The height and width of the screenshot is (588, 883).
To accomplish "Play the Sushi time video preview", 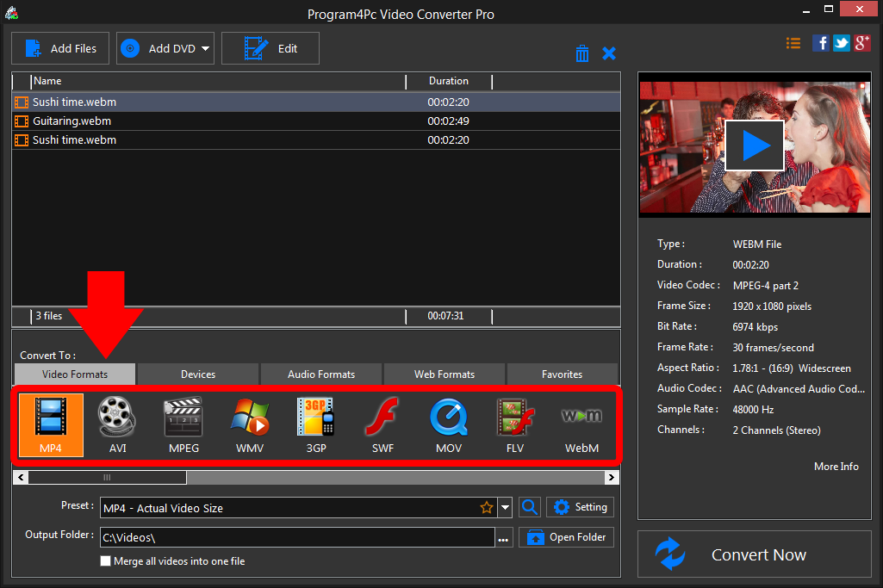I will 755,145.
